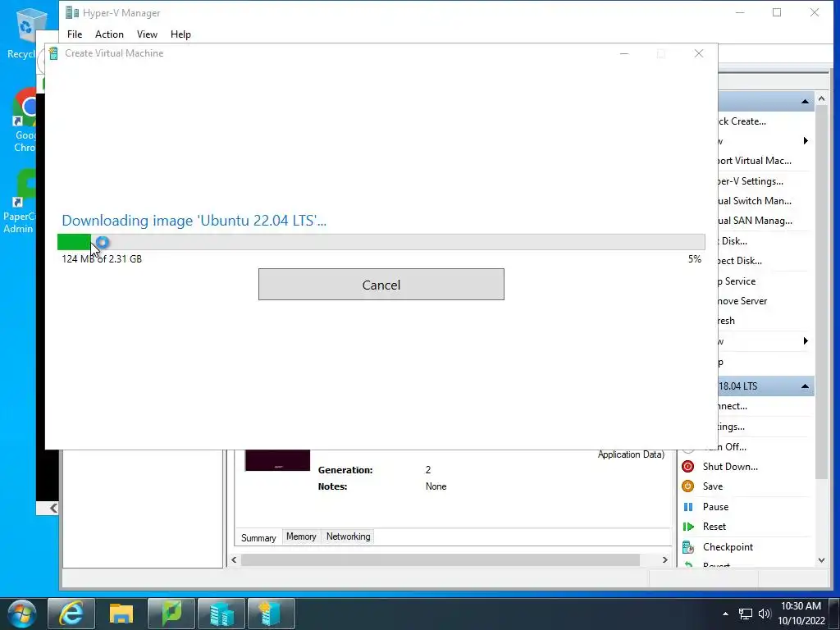Click the download progress bar

[381, 242]
